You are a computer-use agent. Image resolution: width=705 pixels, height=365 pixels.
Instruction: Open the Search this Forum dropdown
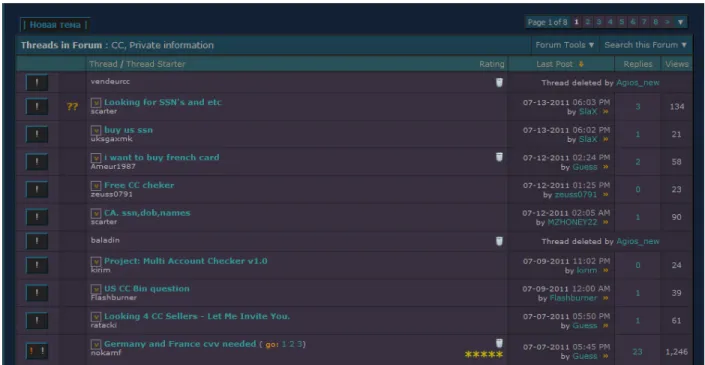coord(645,45)
